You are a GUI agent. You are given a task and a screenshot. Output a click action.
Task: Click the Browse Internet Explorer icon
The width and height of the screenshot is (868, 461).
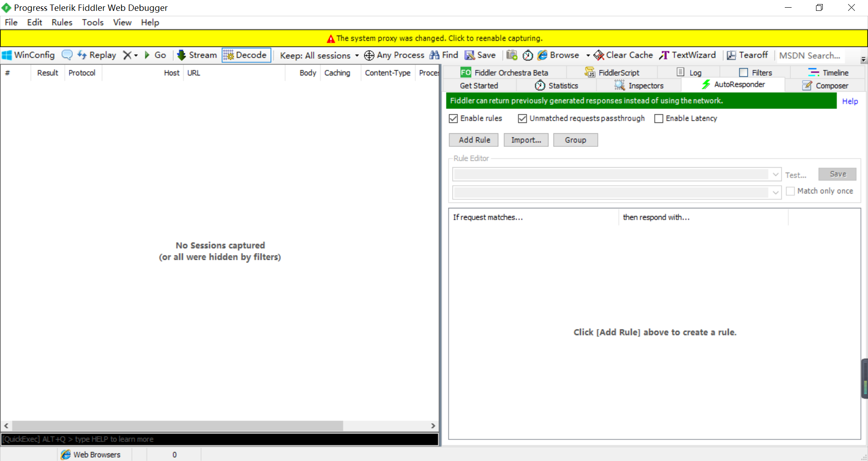pos(542,55)
